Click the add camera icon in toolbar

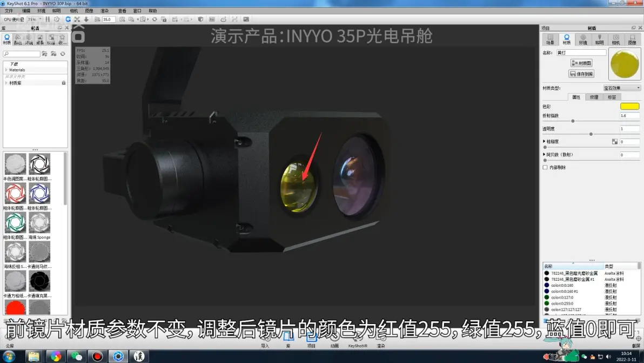(x=123, y=19)
